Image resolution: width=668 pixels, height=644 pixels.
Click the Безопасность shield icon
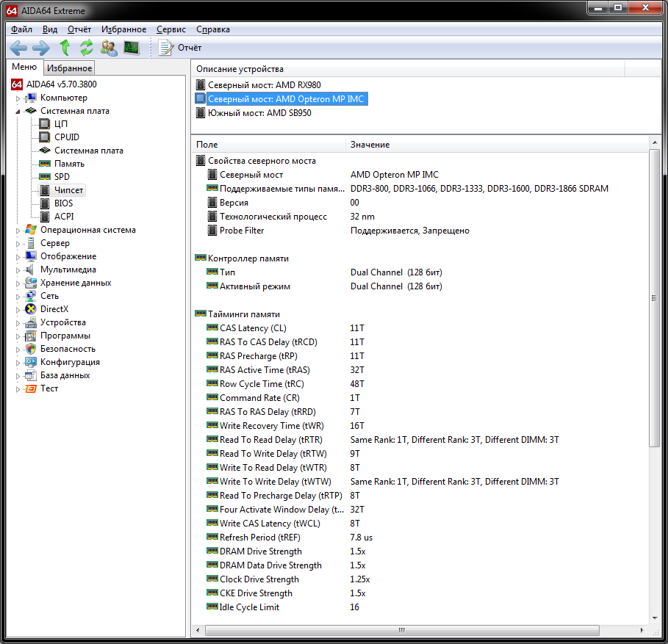[x=31, y=349]
